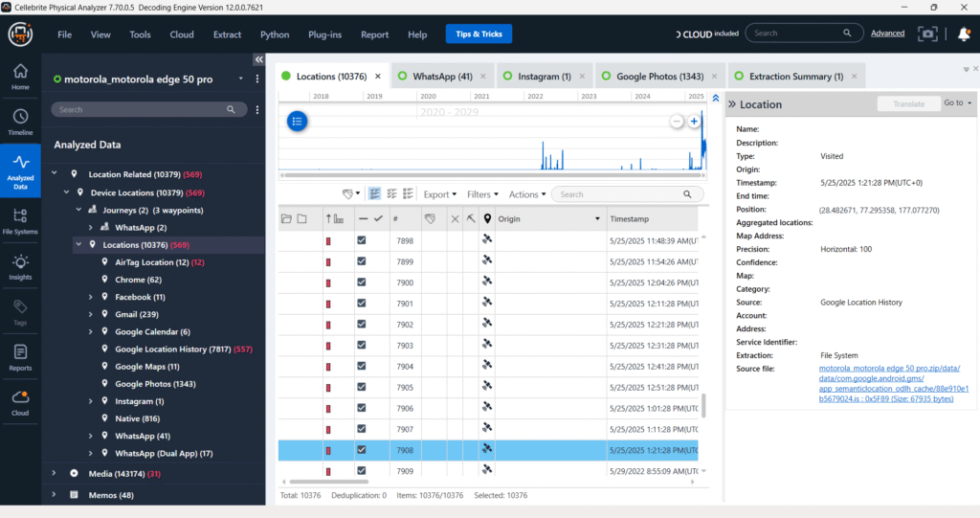
Task: Zoom in the timeline with plus
Action: 694,122
